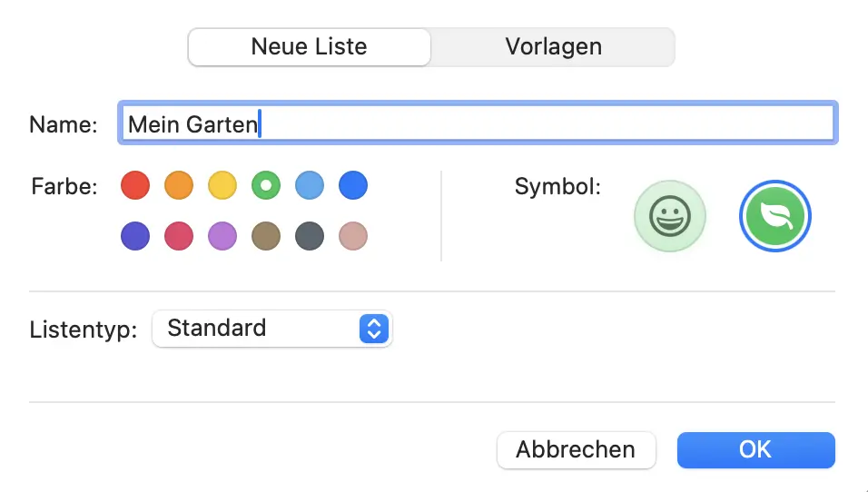Open the Listentyp dropdown menu
Image resolution: width=868 pixels, height=492 pixels.
click(271, 329)
